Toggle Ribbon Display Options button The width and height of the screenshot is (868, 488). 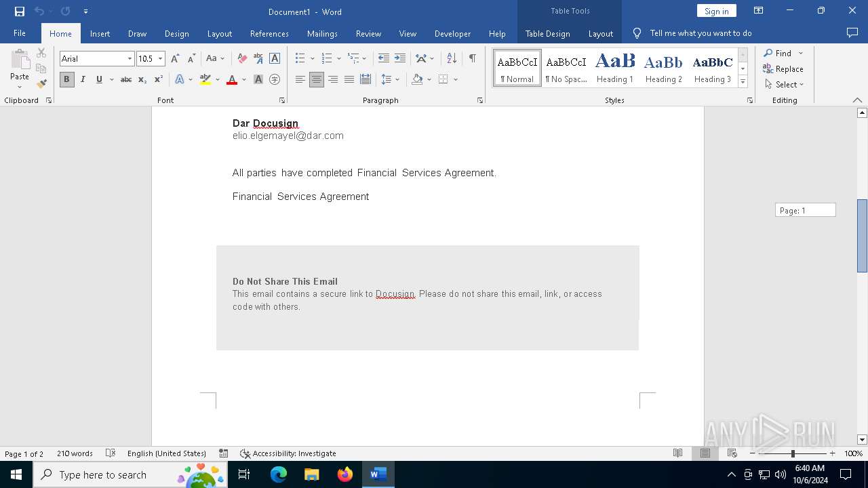pyautogui.click(x=759, y=11)
